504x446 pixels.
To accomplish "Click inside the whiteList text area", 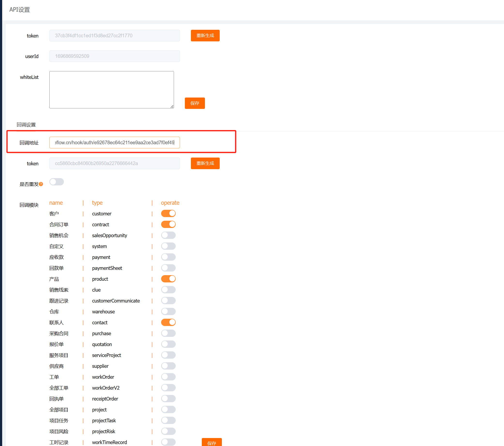I will (112, 90).
